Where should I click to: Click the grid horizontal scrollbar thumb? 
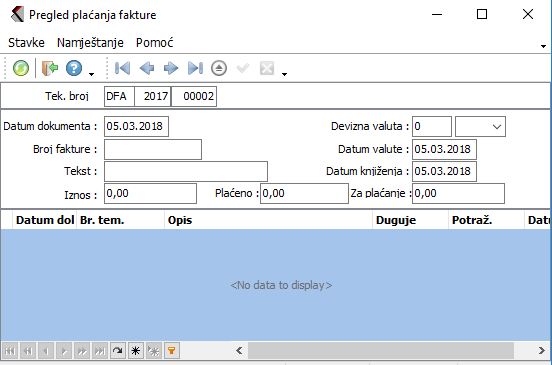tap(381, 351)
